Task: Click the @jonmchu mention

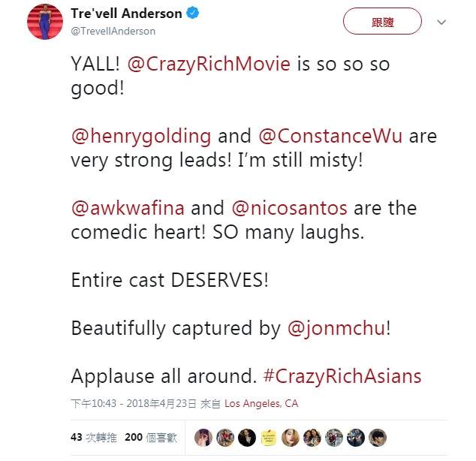Action: (x=336, y=327)
